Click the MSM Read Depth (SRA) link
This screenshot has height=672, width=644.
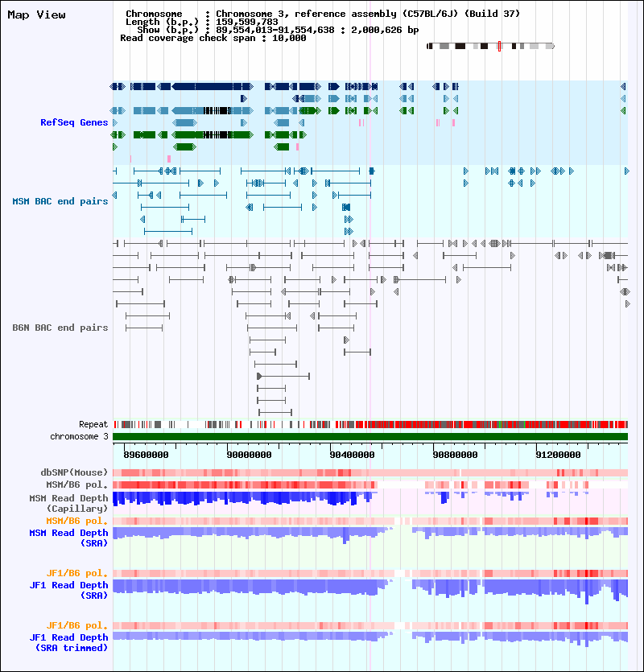point(68,538)
